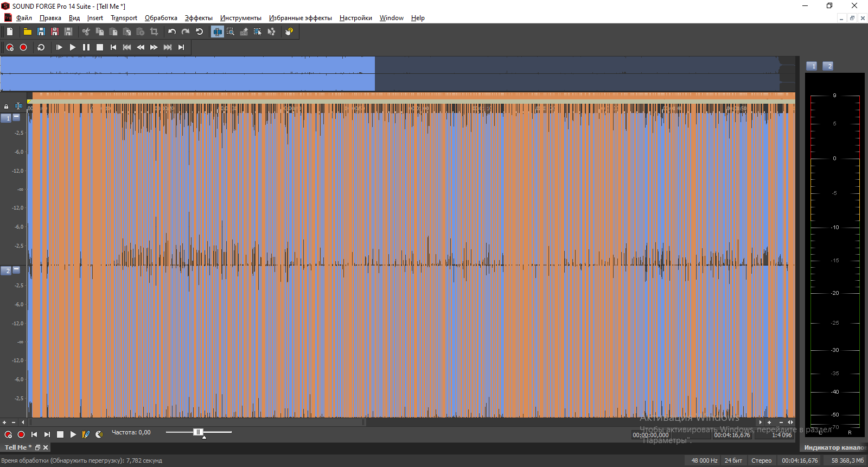Viewport: 868px width, 467px height.
Task: Start recording from the top transport toolbar
Action: coord(23,47)
